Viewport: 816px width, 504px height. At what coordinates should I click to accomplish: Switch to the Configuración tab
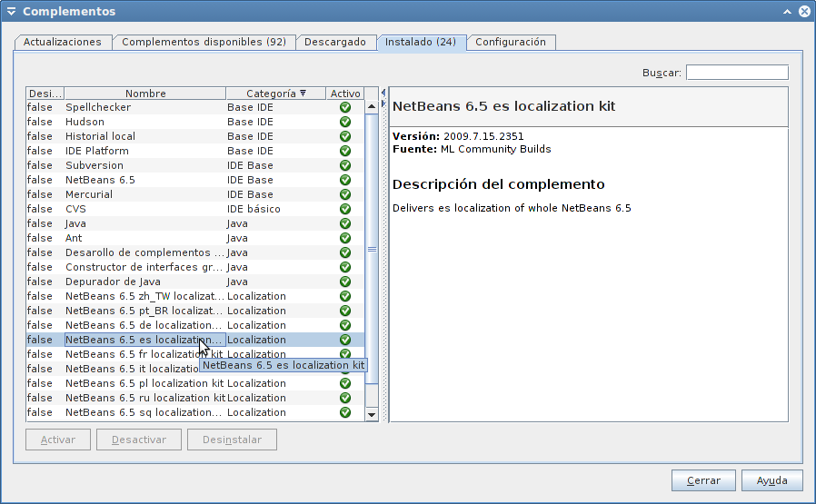coord(511,42)
